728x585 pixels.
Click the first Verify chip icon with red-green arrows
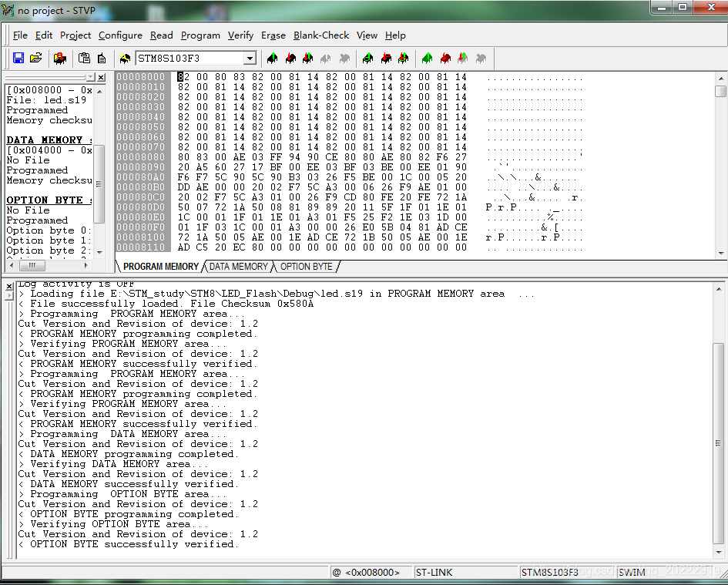[x=307, y=58]
